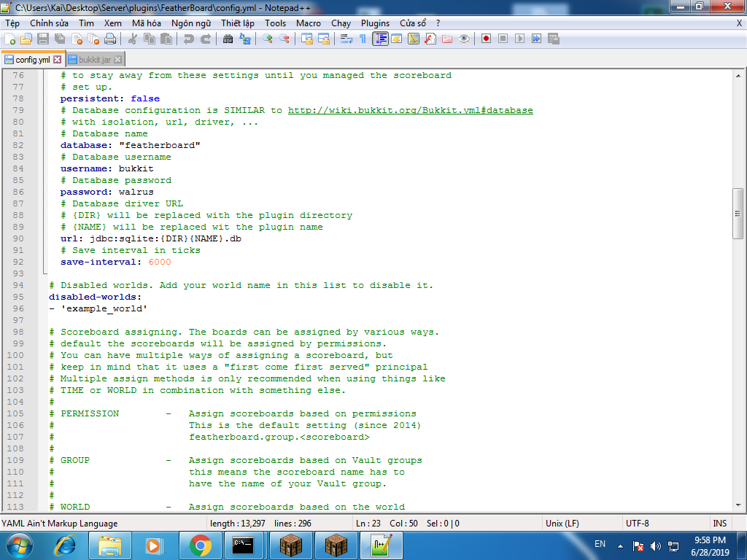Open the Thiết lập menu
This screenshot has width=747, height=560.
tap(238, 23)
